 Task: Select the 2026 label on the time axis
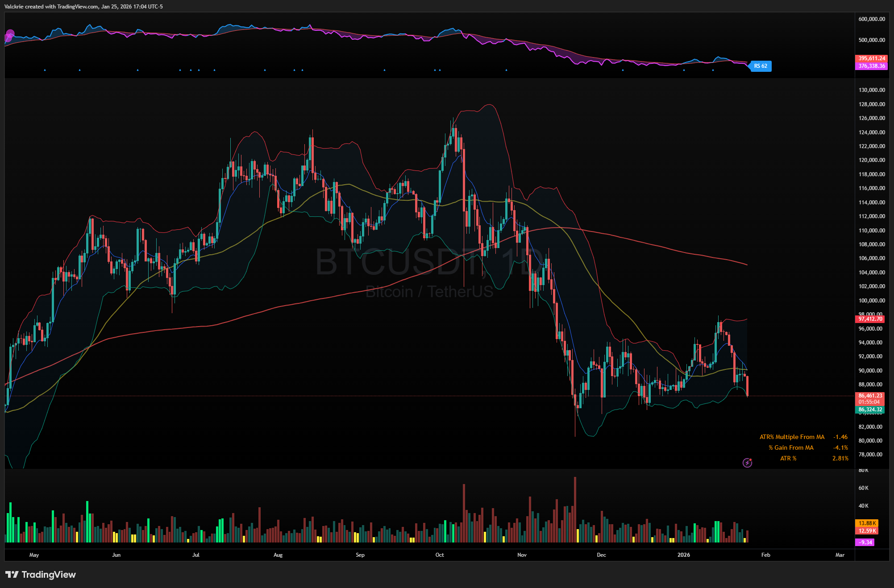(684, 555)
